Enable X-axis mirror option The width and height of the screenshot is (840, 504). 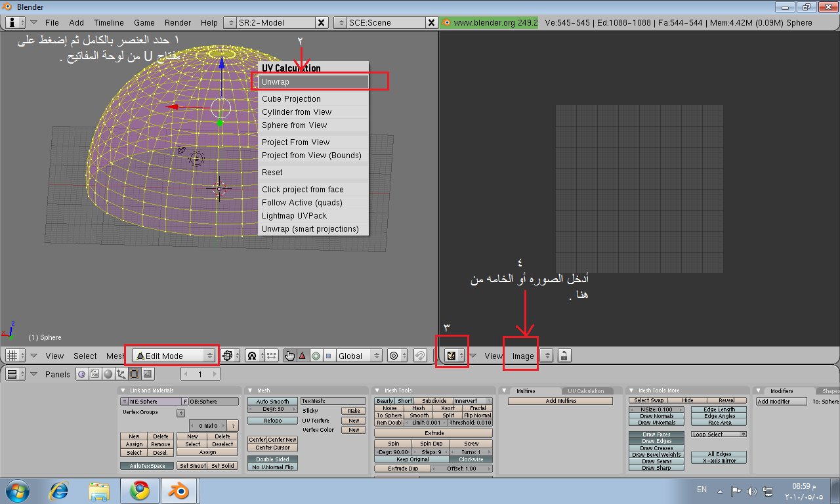[x=719, y=461]
